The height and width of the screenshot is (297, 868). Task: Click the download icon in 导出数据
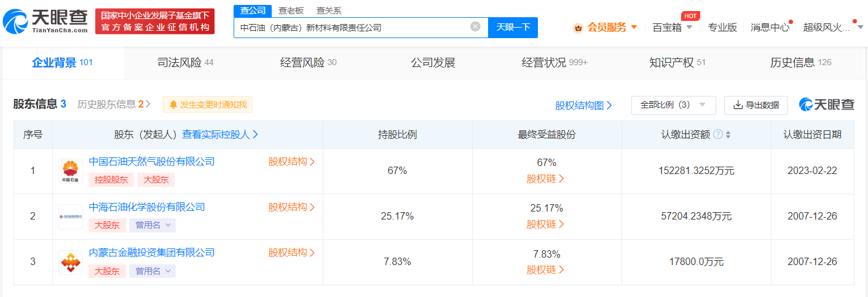[x=738, y=105]
